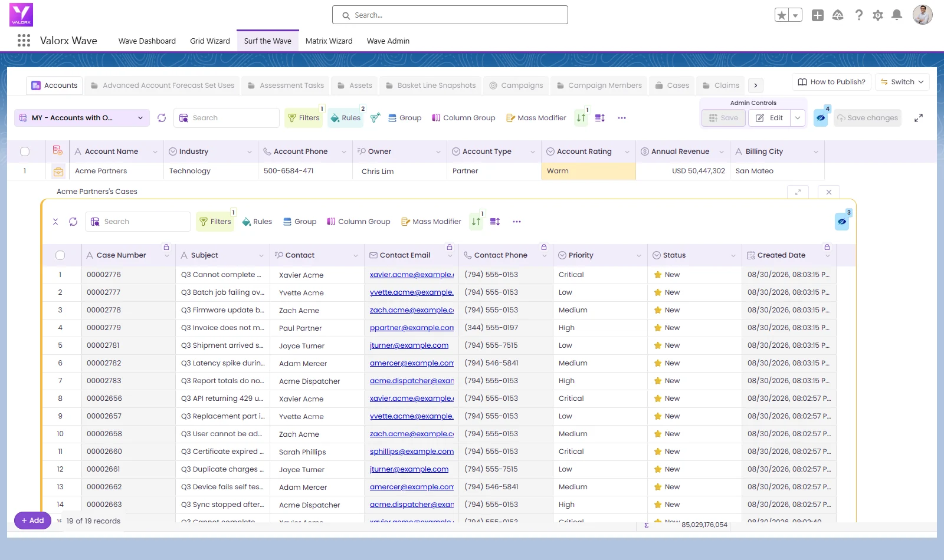Open the Wave Admin tab
Screen dimensions: 944x560
388,41
